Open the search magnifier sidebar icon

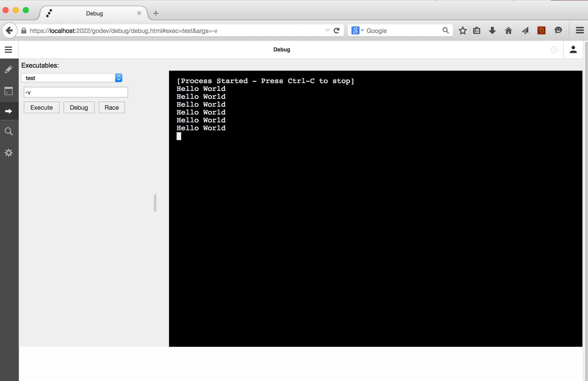click(x=9, y=131)
